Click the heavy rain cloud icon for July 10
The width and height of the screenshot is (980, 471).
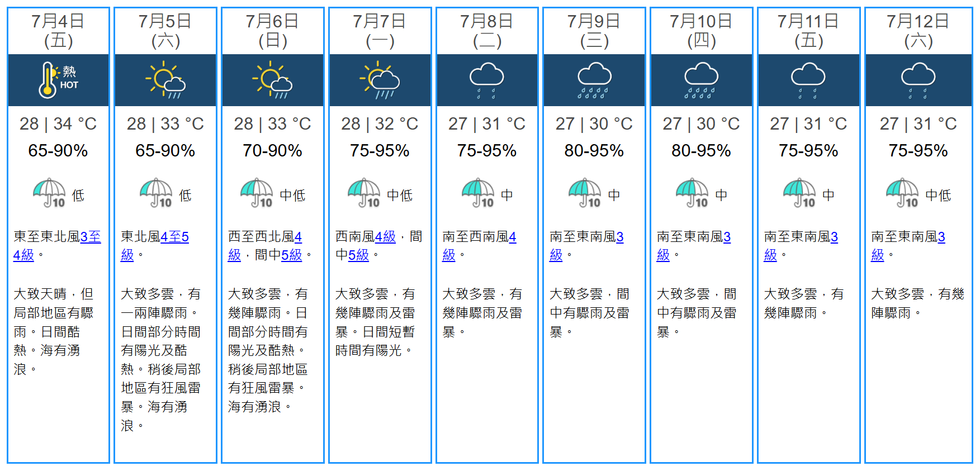click(701, 80)
